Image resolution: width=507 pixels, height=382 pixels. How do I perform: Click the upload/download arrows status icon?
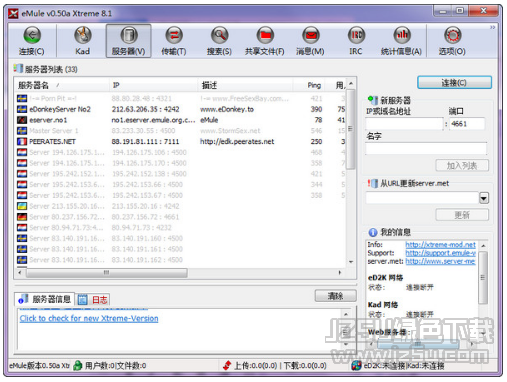coord(227,366)
